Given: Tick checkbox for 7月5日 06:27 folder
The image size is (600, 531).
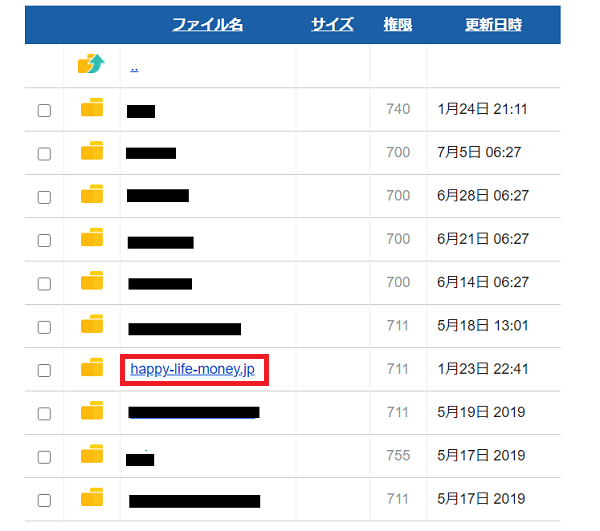Looking at the screenshot, I should click(x=44, y=154).
